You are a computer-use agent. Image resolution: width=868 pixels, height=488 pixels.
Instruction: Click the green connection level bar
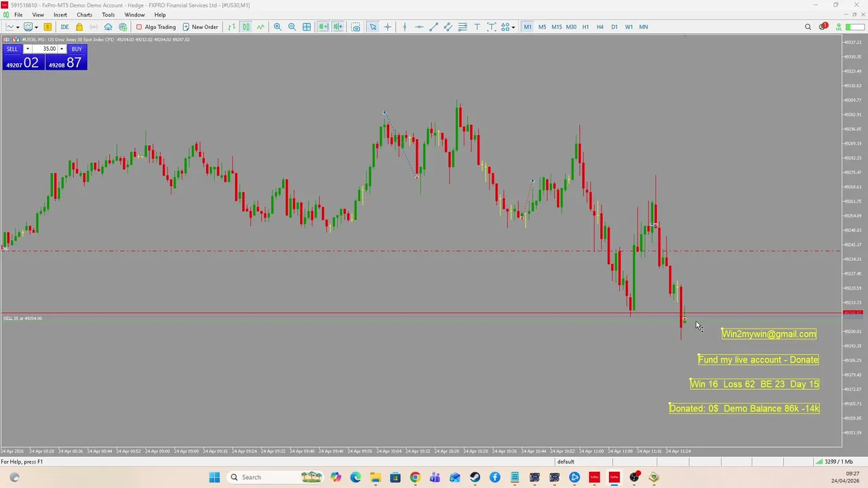[854, 27]
